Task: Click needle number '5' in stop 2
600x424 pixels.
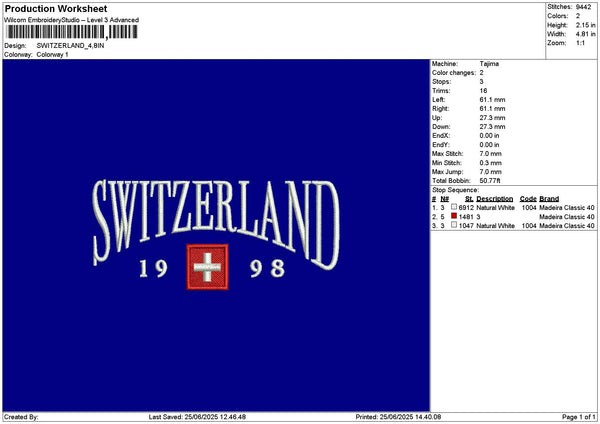Action: [442, 217]
